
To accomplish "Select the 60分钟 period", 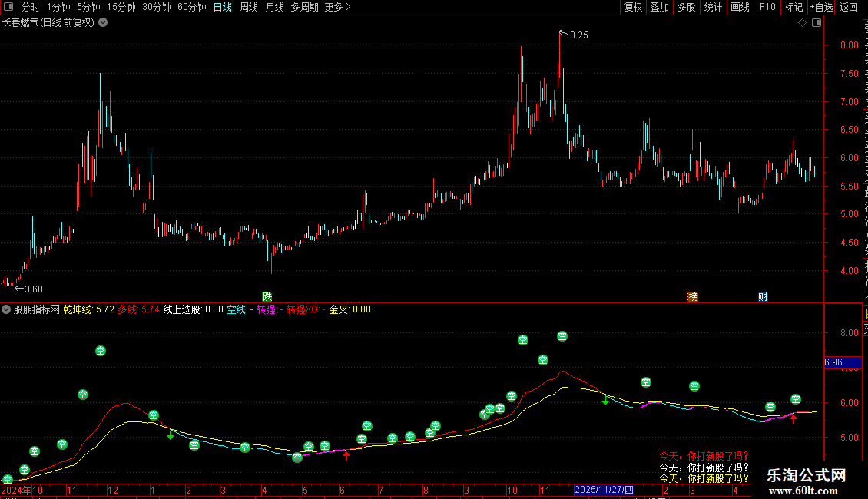I will tap(192, 7).
